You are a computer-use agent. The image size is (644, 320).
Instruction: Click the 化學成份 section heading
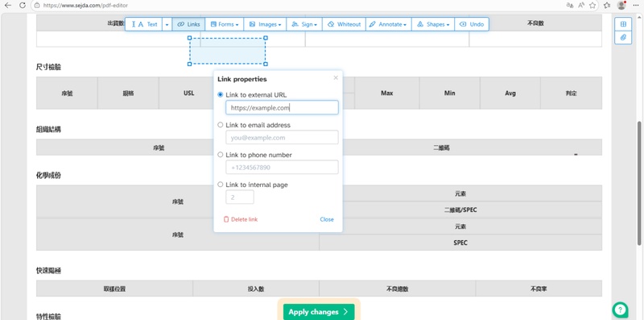coord(49,175)
